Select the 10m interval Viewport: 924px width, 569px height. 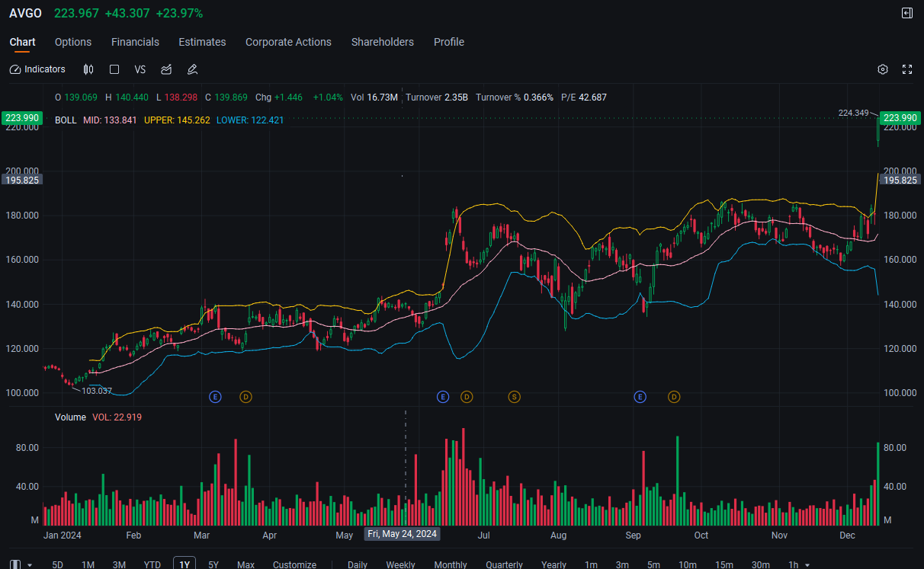point(688,564)
